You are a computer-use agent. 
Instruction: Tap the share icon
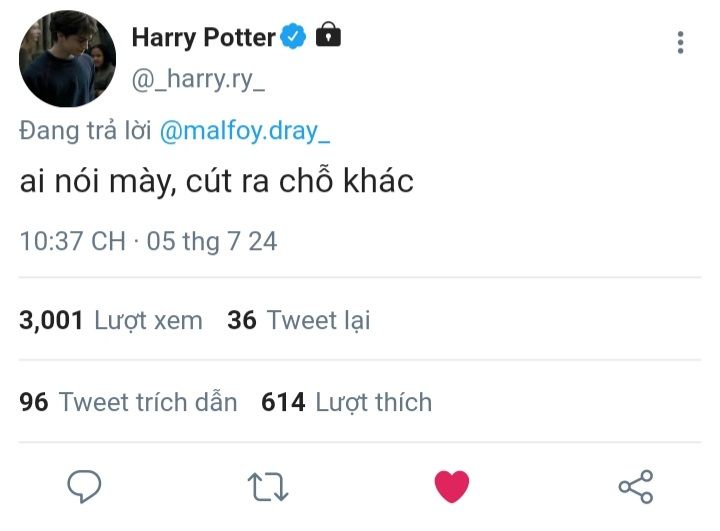click(636, 486)
